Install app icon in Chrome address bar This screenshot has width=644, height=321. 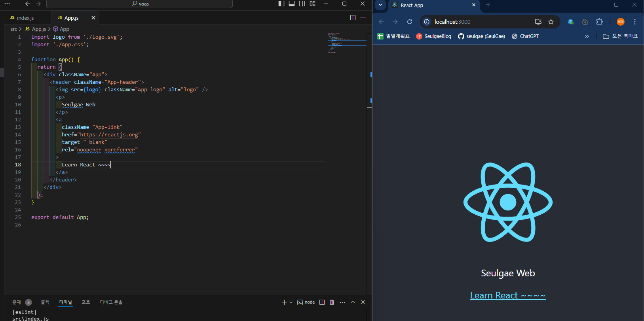coord(538,22)
